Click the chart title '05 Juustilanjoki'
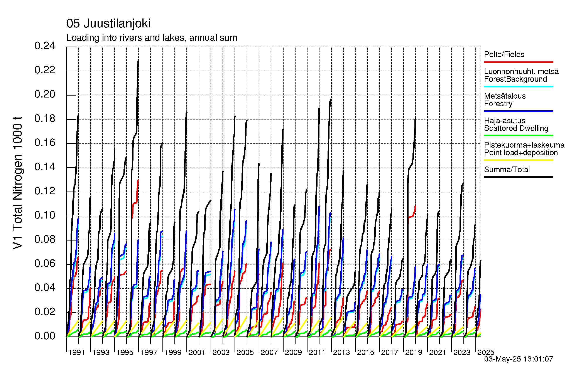 click(x=108, y=24)
